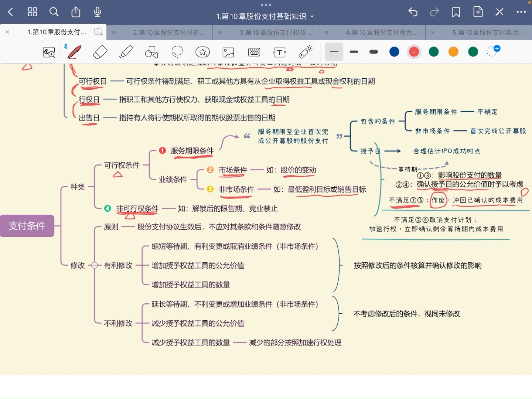
Task: Undo the last annotation
Action: tap(413, 11)
